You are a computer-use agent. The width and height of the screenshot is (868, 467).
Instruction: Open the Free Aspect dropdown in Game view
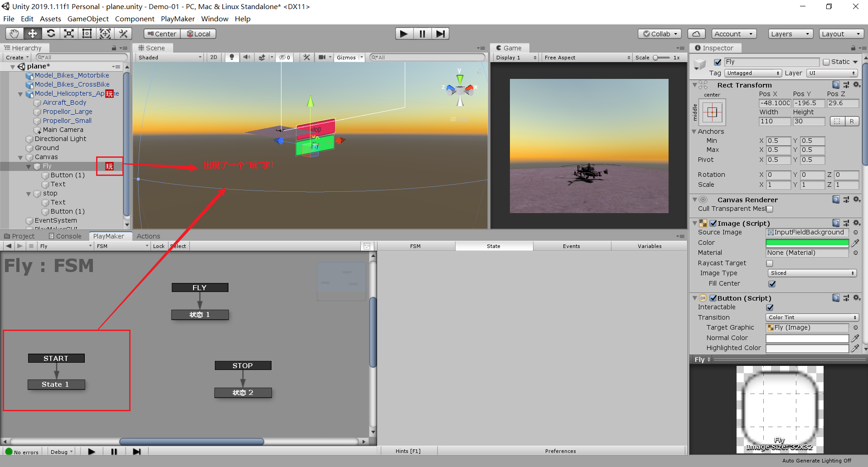(x=587, y=57)
